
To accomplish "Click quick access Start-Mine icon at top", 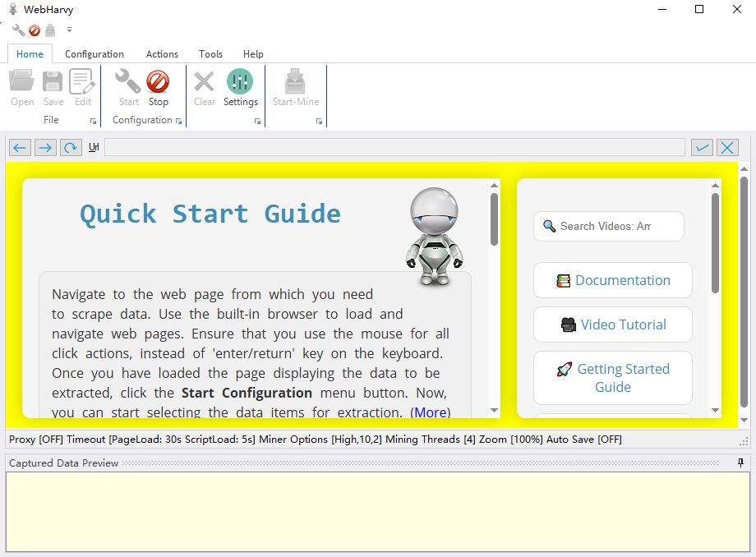I will click(x=50, y=30).
